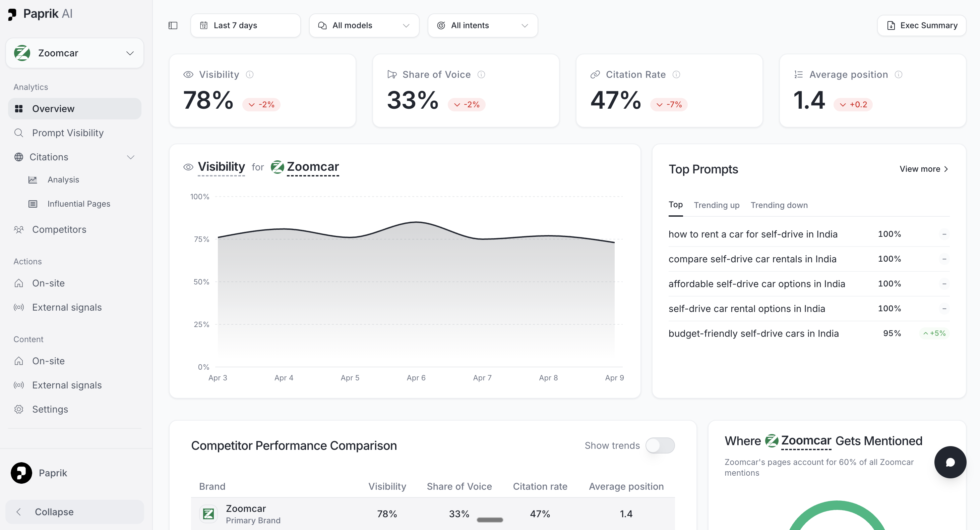Click the Average position list icon
The image size is (980, 530).
pyautogui.click(x=799, y=74)
